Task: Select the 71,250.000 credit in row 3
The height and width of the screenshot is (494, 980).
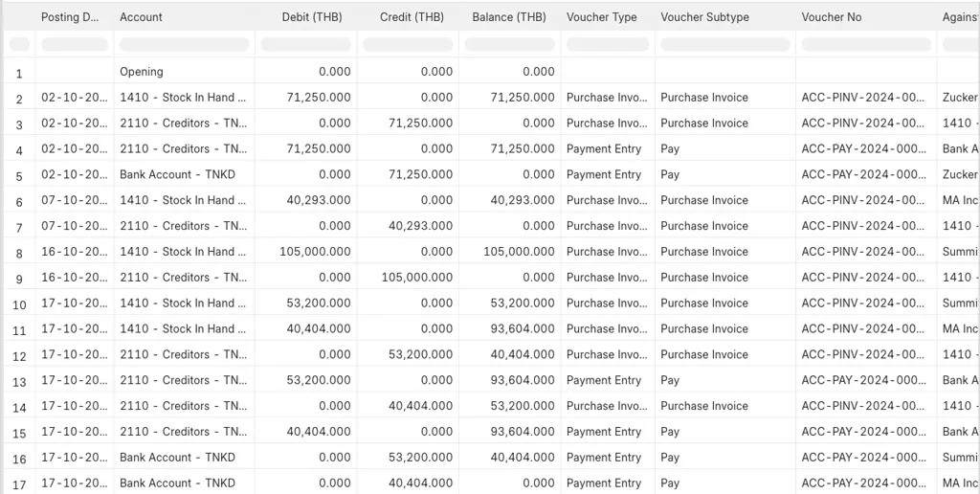Action: click(421, 123)
